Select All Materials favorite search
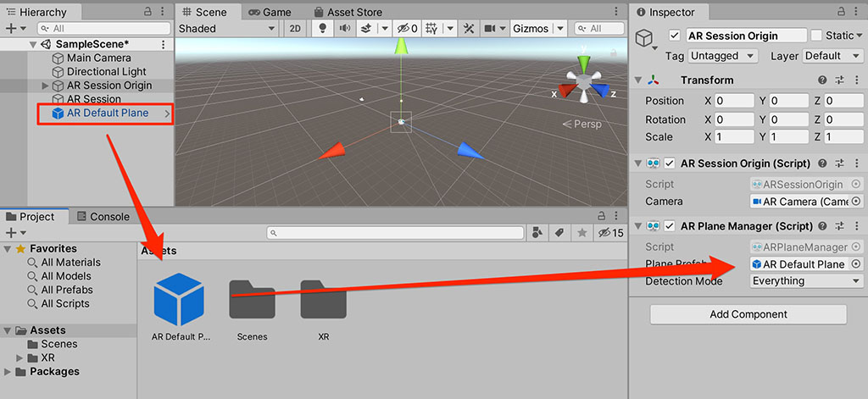This screenshot has height=399, width=868. [71, 263]
